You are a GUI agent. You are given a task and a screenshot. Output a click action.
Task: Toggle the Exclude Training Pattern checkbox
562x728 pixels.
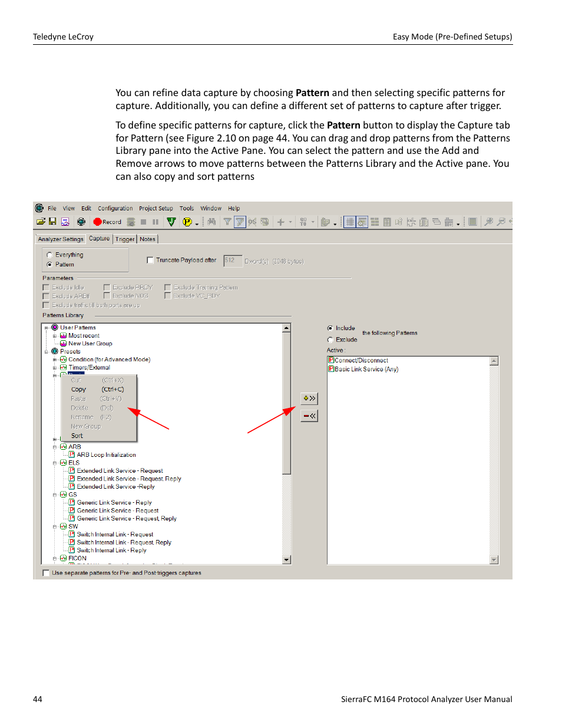click(x=168, y=288)
